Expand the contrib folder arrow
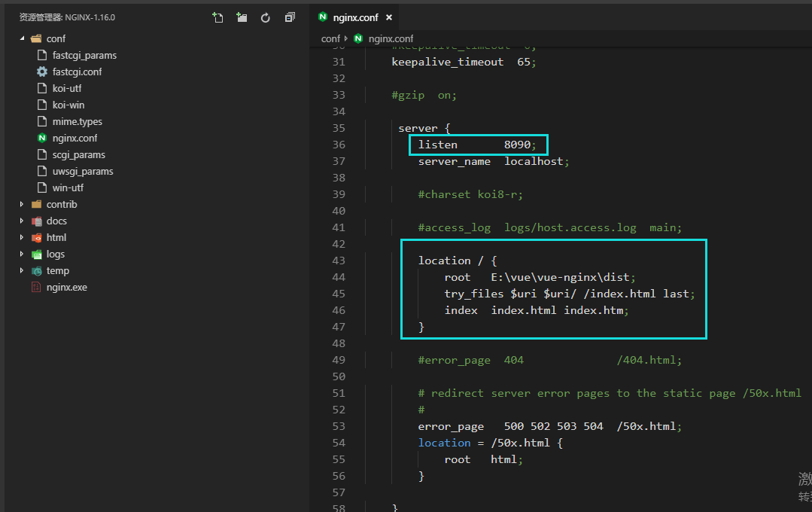Image resolution: width=812 pixels, height=512 pixels. point(22,204)
